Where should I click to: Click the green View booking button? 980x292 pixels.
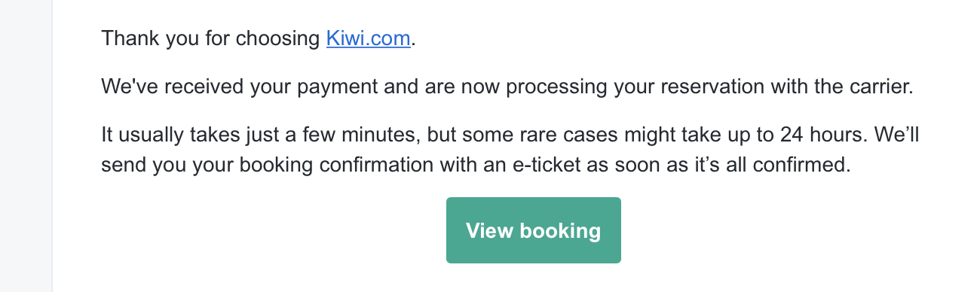pos(534,230)
